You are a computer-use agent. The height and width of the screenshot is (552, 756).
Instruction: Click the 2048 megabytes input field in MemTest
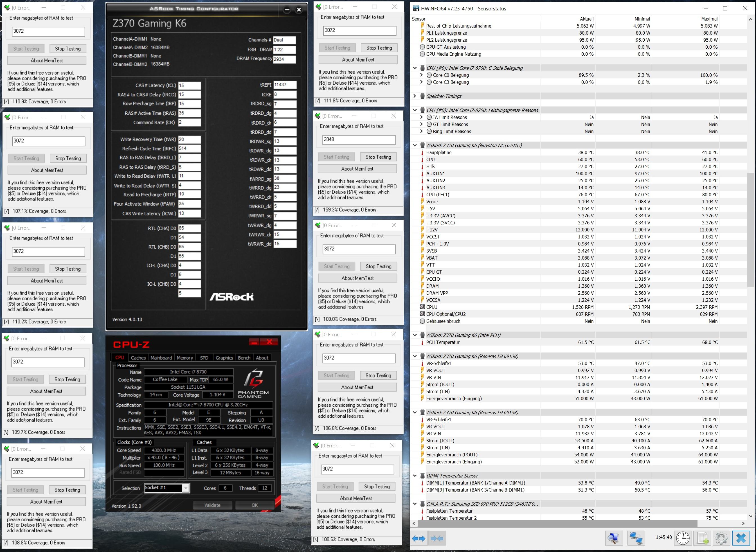point(358,140)
